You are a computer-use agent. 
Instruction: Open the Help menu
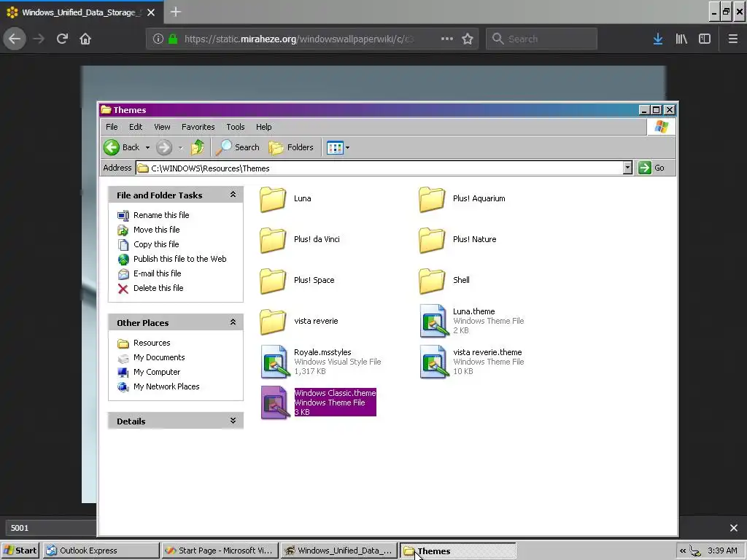coord(263,127)
